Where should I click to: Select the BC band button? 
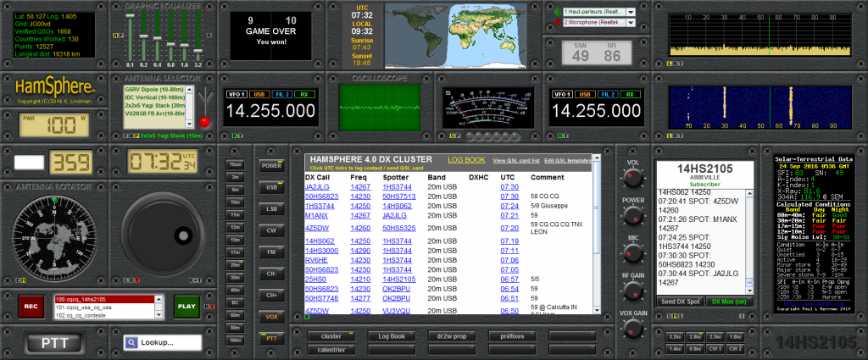tap(236, 303)
